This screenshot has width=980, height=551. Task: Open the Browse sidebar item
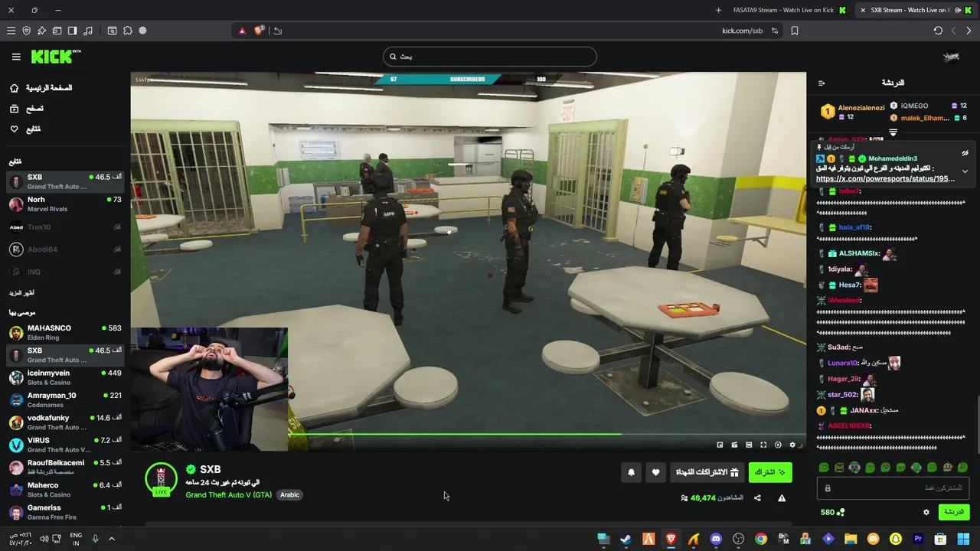pyautogui.click(x=27, y=109)
